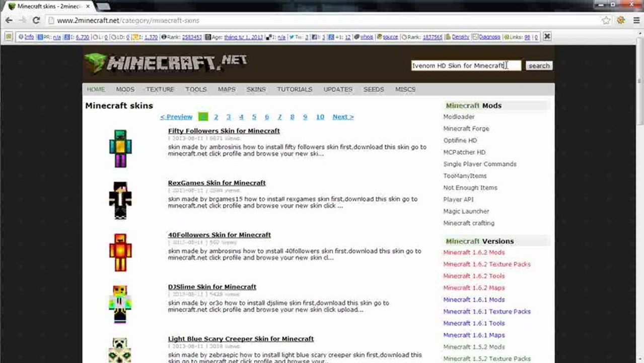This screenshot has width=644, height=363.
Task: Open the TOOLS menu item
Action: tap(196, 89)
